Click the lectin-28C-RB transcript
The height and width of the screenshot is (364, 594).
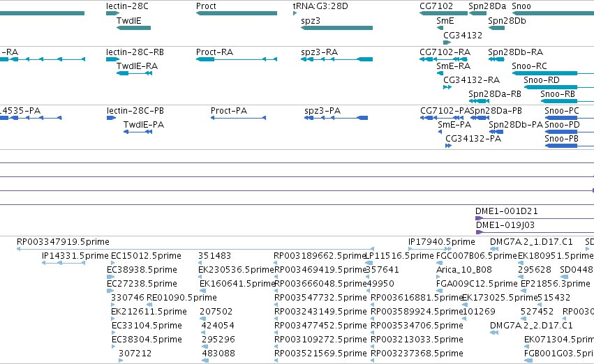tap(113, 59)
